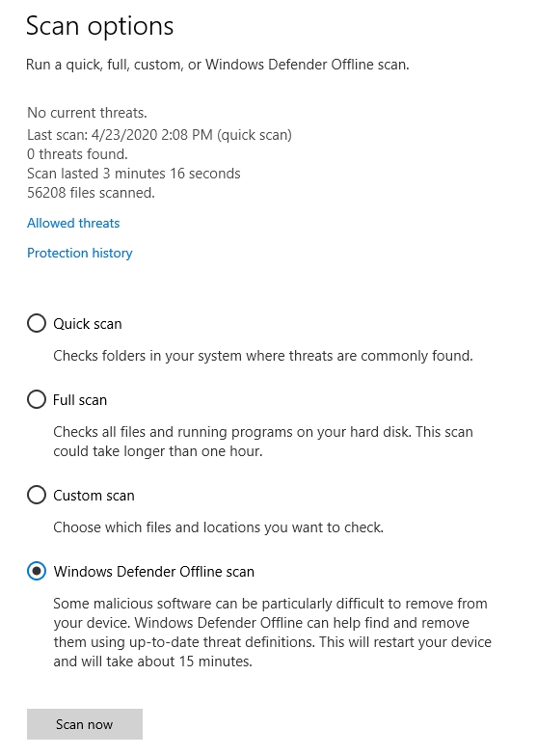This screenshot has height=756, width=537.
Task: Click the 'No current threats.' status text
Action: [87, 113]
